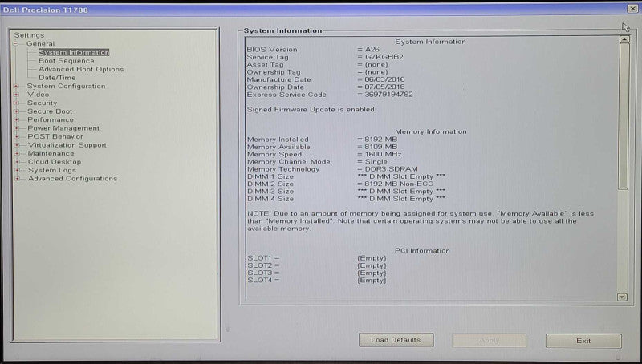The image size is (642, 364).
Task: Click the Signed Firmware Update status line
Action: 311,110
